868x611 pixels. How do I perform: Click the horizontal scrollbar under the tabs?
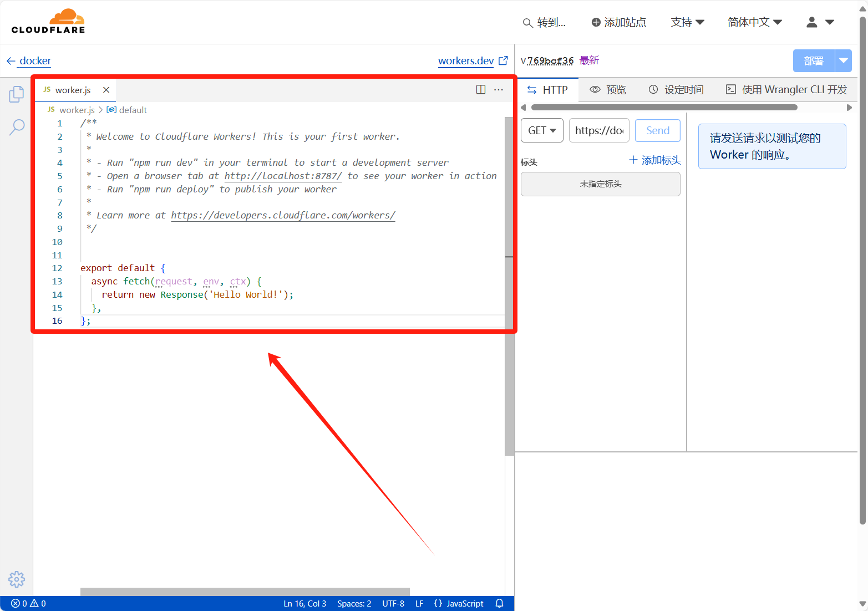tap(664, 108)
